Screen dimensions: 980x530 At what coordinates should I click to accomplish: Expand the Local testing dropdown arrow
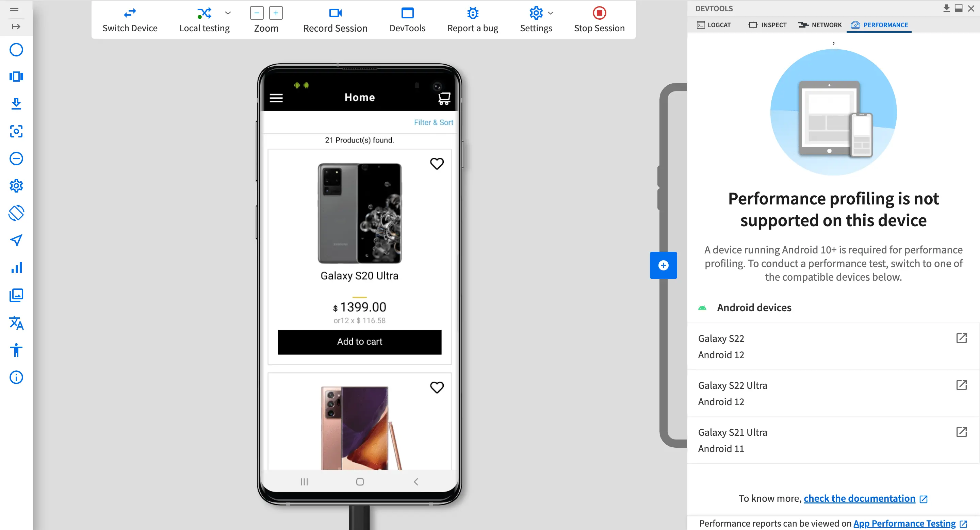pos(227,12)
